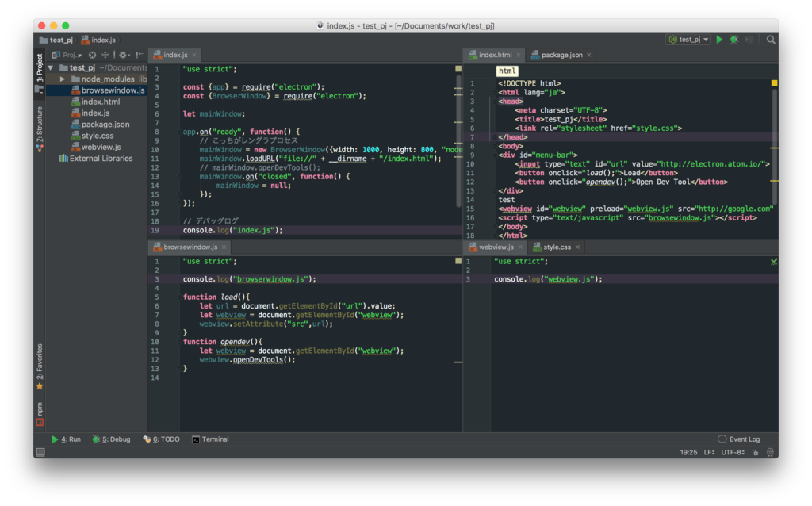Open Search Everywhere magnifier icon

click(771, 40)
